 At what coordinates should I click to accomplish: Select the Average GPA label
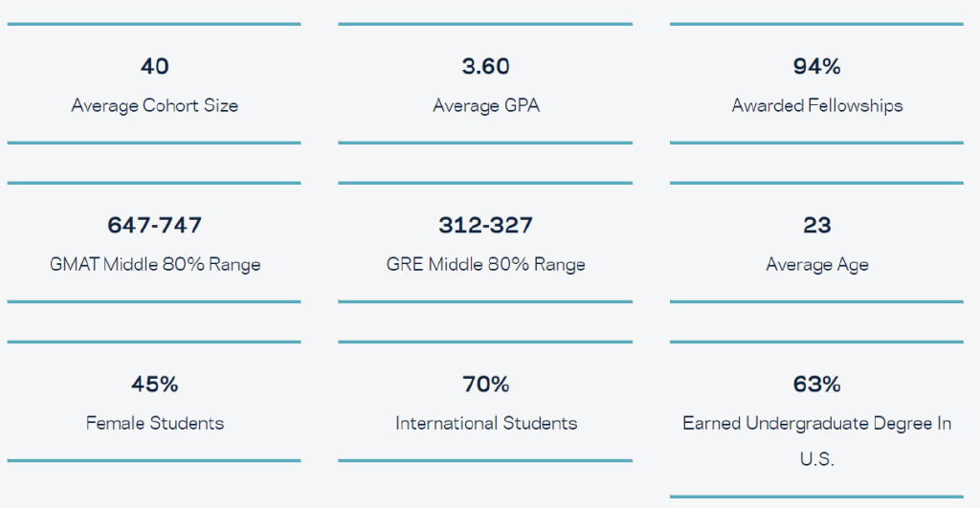(485, 105)
